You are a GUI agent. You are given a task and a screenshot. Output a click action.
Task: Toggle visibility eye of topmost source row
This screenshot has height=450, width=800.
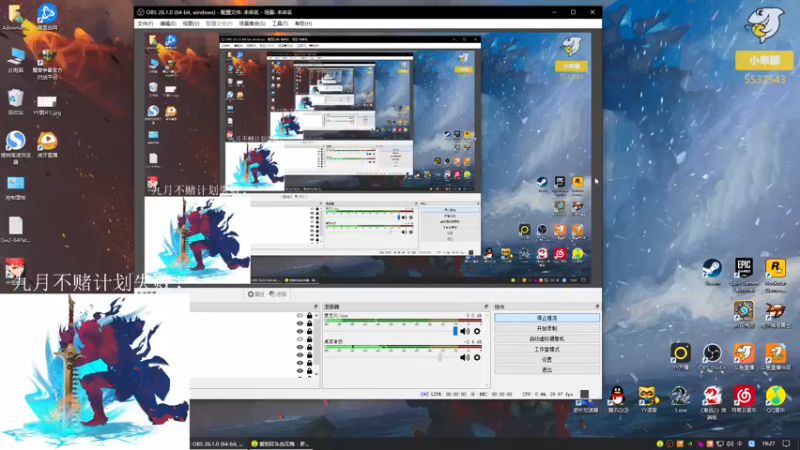point(300,316)
